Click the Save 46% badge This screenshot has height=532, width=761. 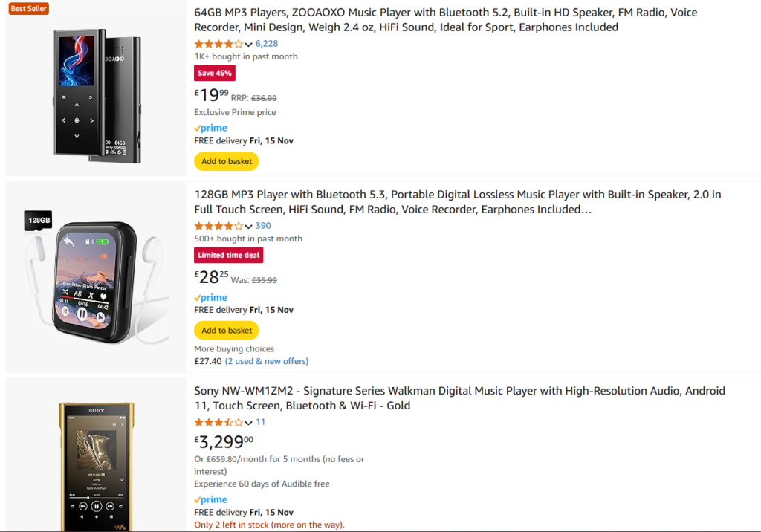[215, 73]
